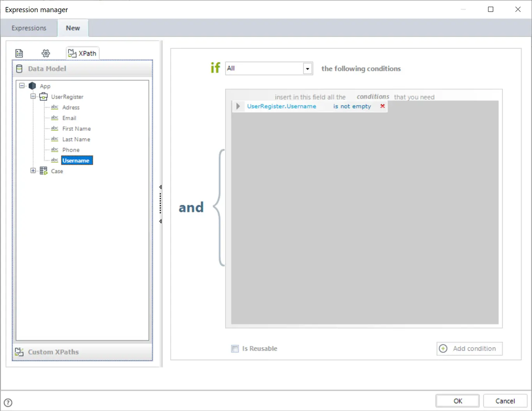532x411 pixels.
Task: Collapse the App tree node
Action: 22,86
